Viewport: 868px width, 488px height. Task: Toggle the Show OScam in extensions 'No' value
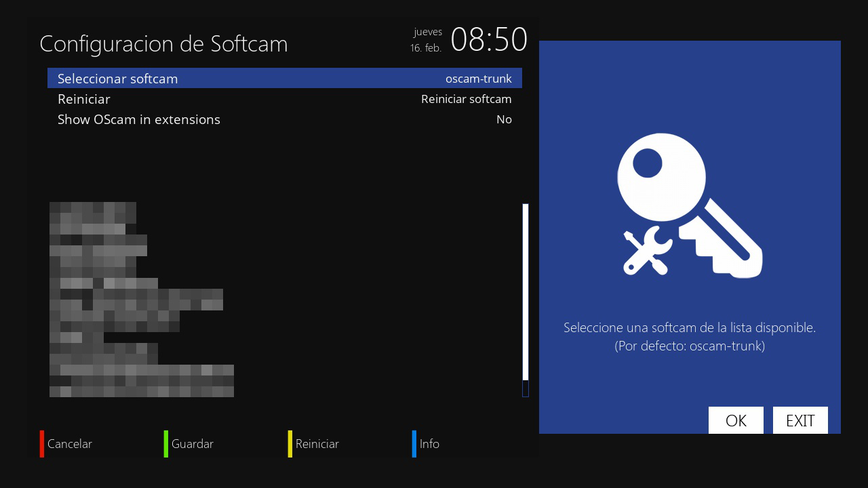pos(503,119)
